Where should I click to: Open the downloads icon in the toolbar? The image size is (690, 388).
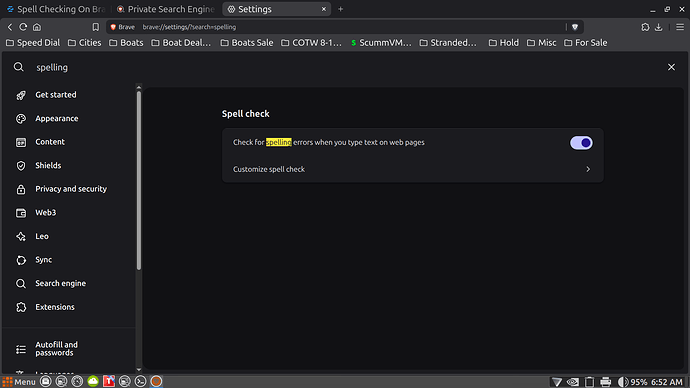tap(659, 27)
